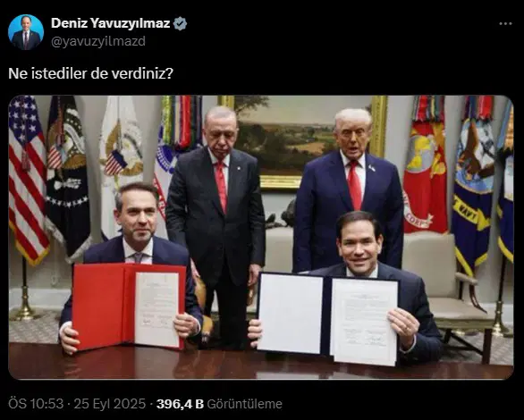Click the 25 Eyl 2025 date
Image resolution: width=524 pixels, height=420 pixels.
110,404
